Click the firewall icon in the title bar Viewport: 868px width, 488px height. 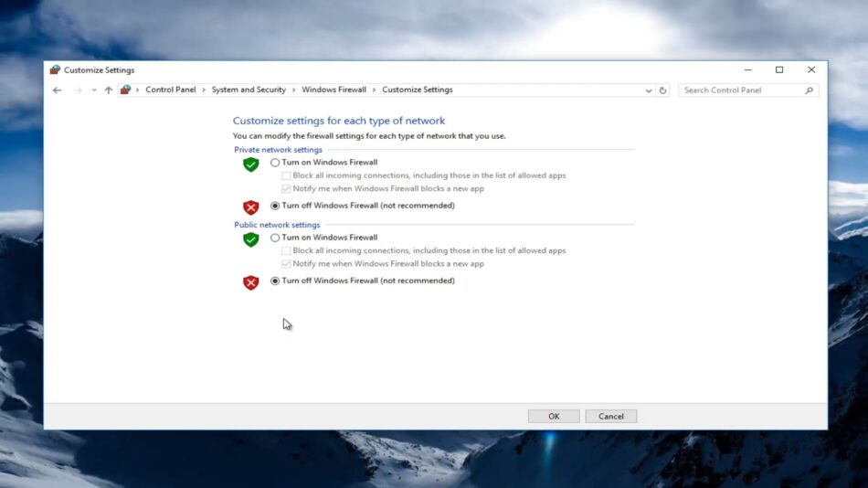pos(55,70)
